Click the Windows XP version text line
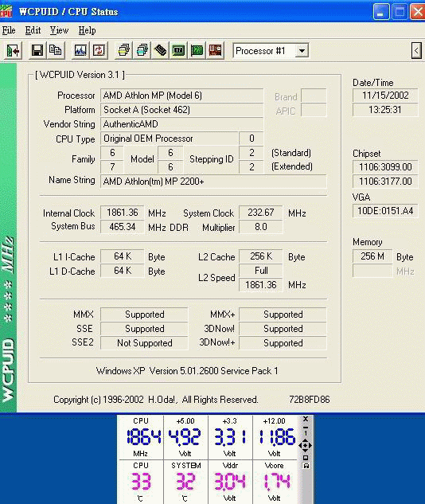This screenshot has height=504, width=425. point(187,371)
